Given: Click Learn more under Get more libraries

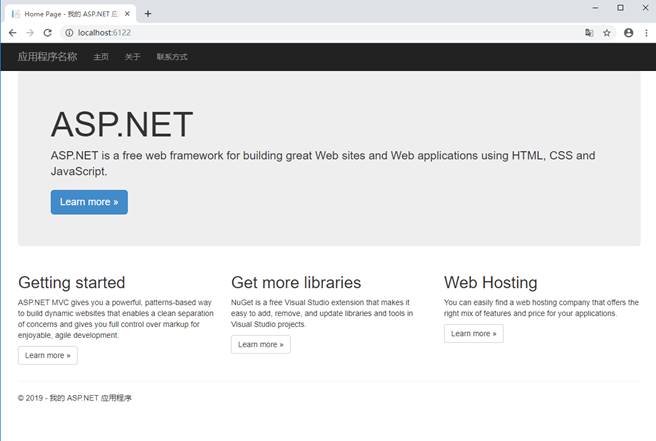Looking at the screenshot, I should [x=261, y=344].
